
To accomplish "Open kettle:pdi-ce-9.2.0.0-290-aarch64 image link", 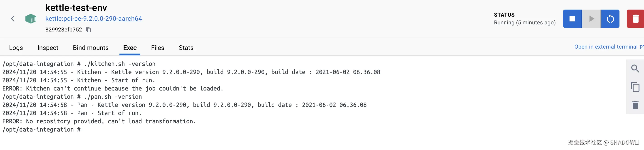I will click(x=94, y=18).
